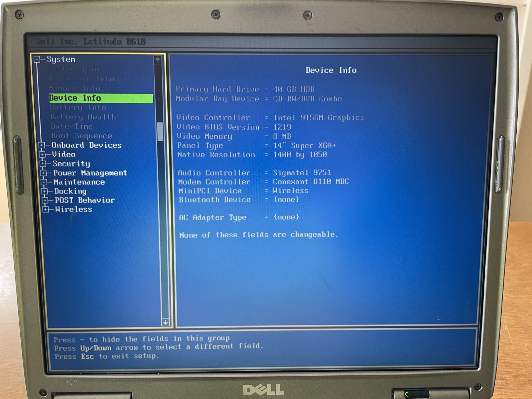Expand the Security group
This screenshot has width=532, height=399.
pos(43,164)
